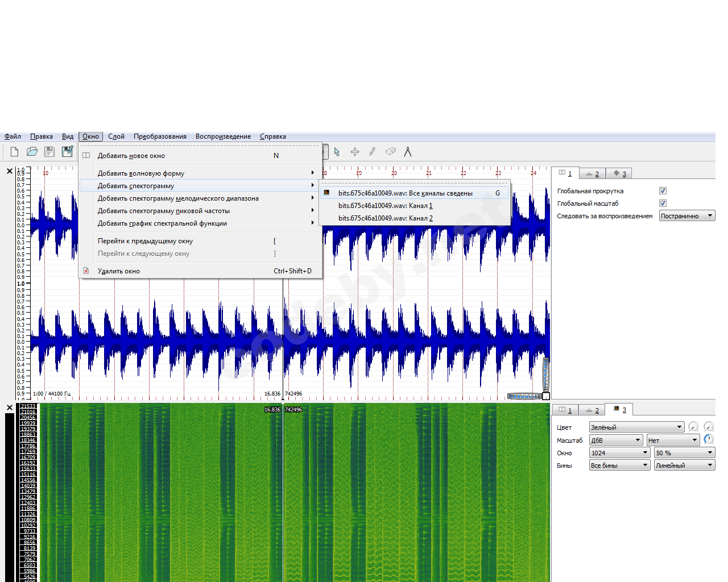The image size is (728, 582).
Task: Pick the Draw pencil tool
Action: pyautogui.click(x=373, y=152)
